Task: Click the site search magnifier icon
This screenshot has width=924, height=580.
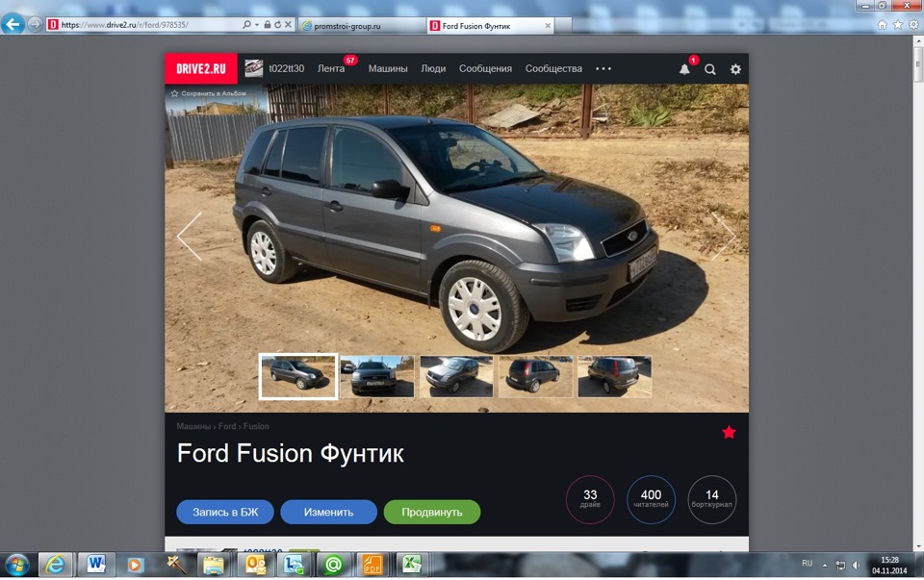Action: 710,69
